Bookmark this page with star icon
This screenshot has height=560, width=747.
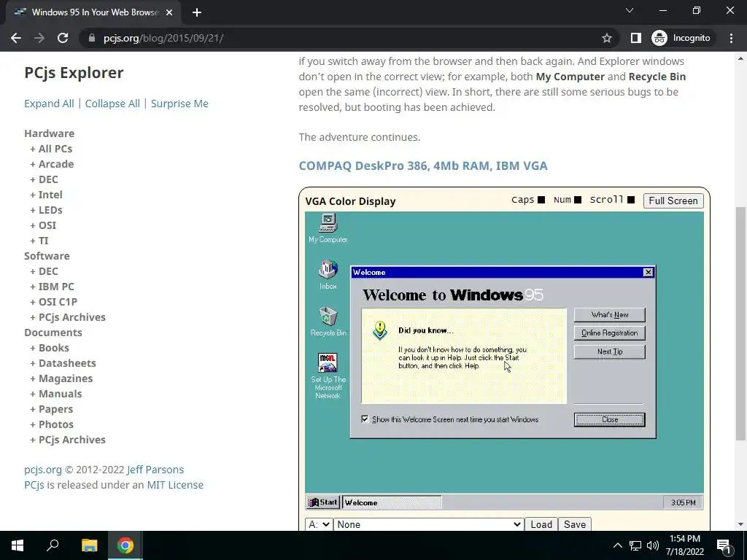click(x=606, y=38)
